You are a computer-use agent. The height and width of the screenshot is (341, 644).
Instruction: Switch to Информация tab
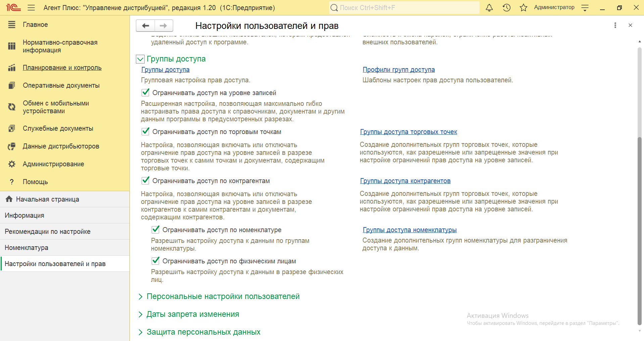pos(65,215)
